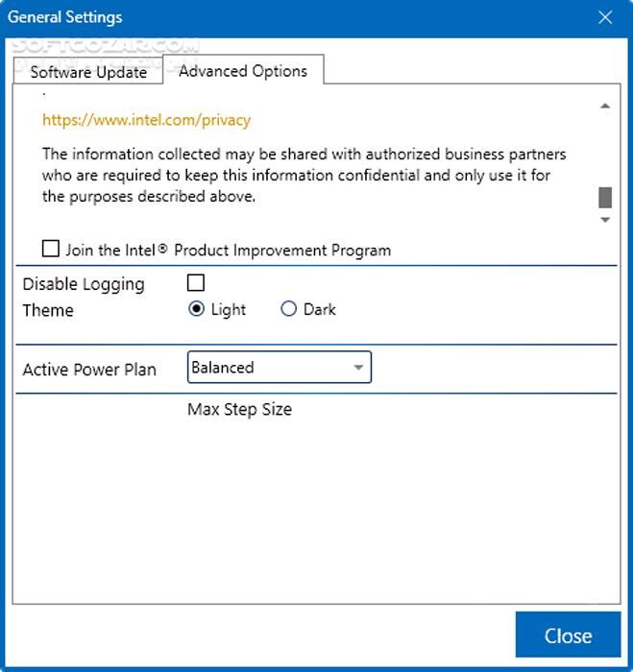Viewport: 633px width, 672px height.
Task: Click the Active Power Plan label
Action: [x=89, y=370]
